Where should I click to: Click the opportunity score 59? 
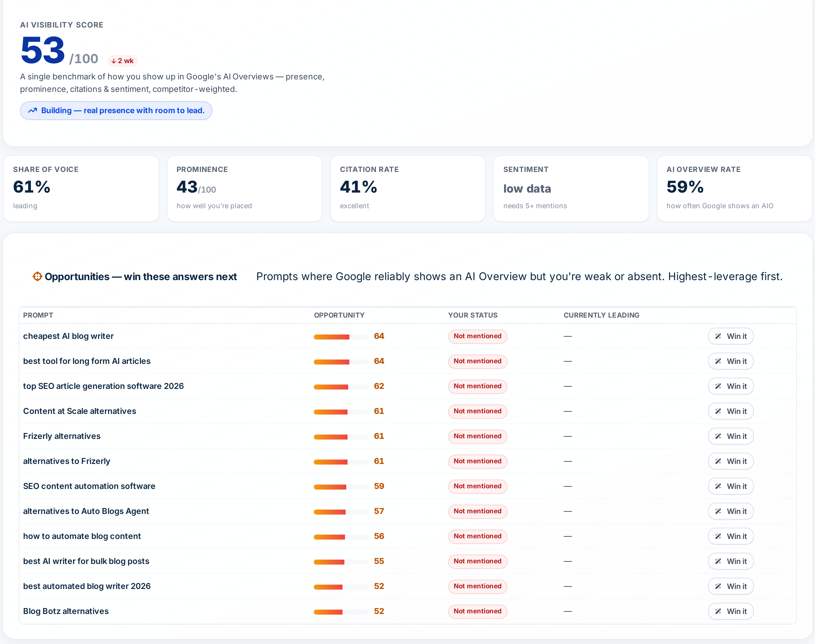coord(379,486)
